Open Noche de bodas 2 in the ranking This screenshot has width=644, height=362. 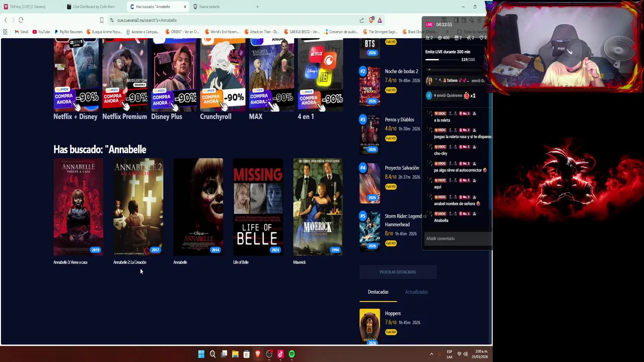tap(401, 71)
